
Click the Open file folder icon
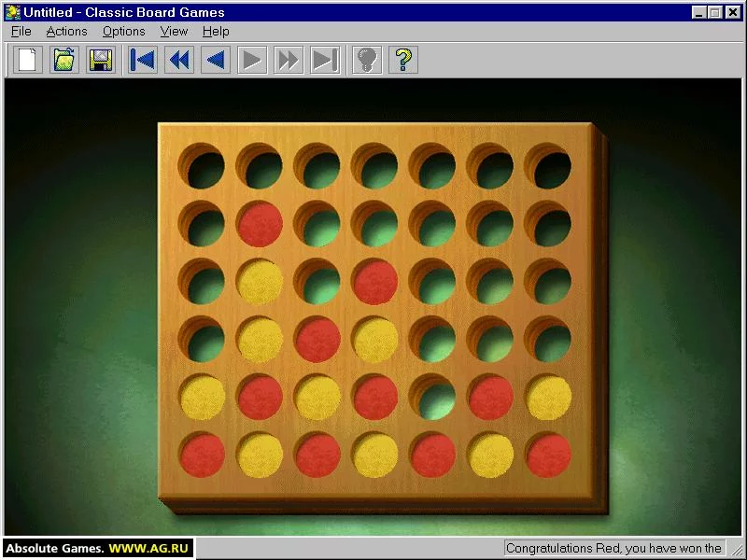click(64, 60)
